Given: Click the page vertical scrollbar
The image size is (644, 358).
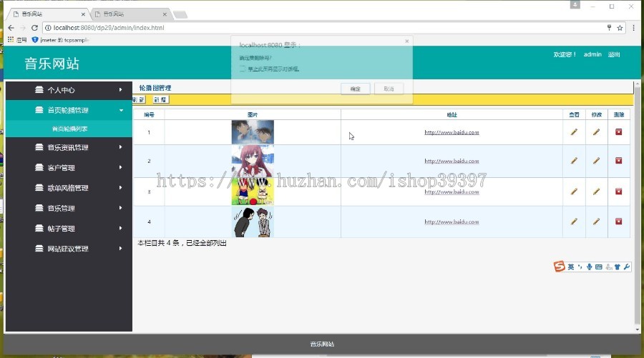Looking at the screenshot, I should 637,207.
